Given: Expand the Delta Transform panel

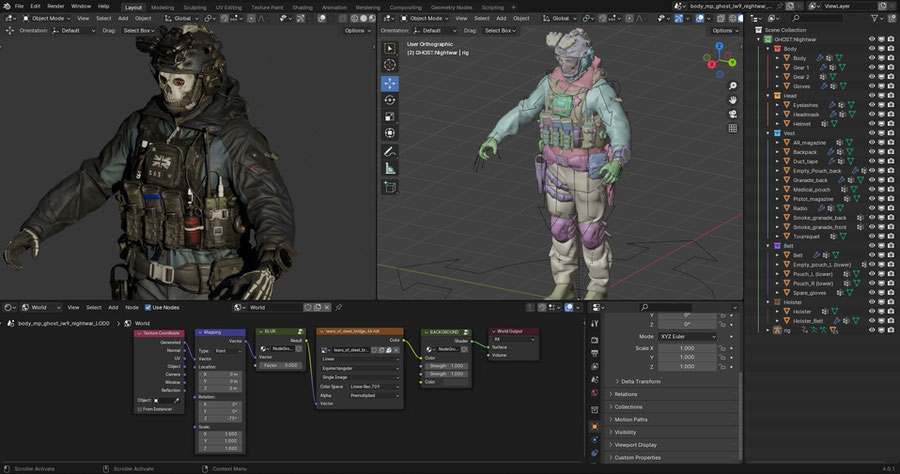Looking at the screenshot, I should [x=640, y=382].
